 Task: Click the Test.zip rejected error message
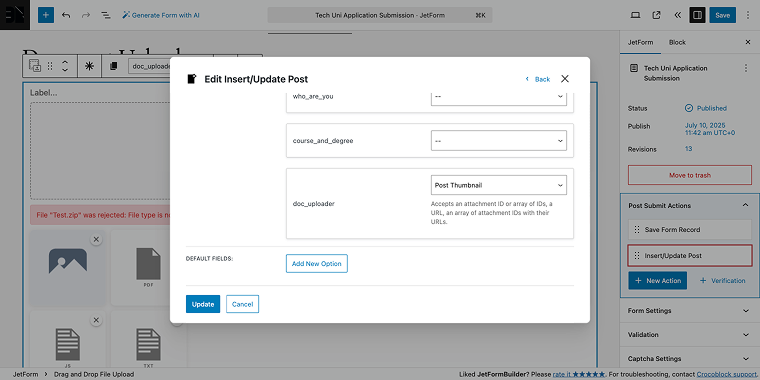click(x=100, y=215)
